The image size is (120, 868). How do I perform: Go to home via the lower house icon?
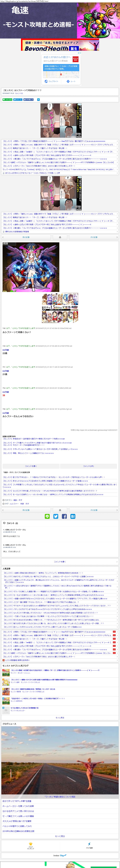[60, 510]
